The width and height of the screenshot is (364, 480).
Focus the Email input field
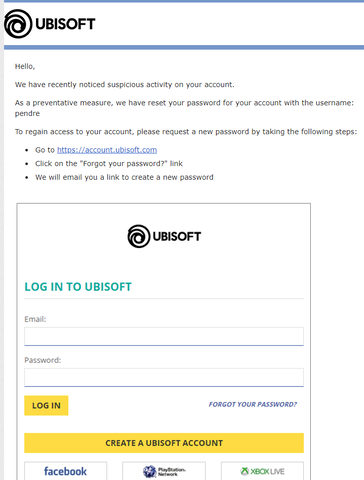tap(164, 336)
